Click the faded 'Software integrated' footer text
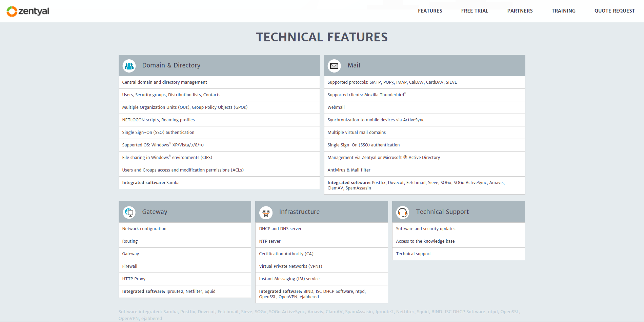644x322 pixels. (x=319, y=315)
